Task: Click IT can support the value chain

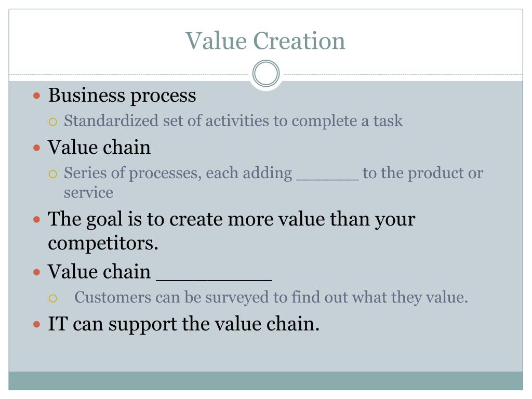Action: [x=183, y=324]
